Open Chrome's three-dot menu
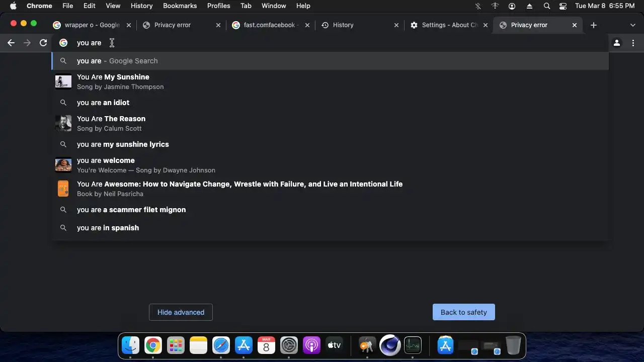The width and height of the screenshot is (644, 362). click(x=633, y=43)
